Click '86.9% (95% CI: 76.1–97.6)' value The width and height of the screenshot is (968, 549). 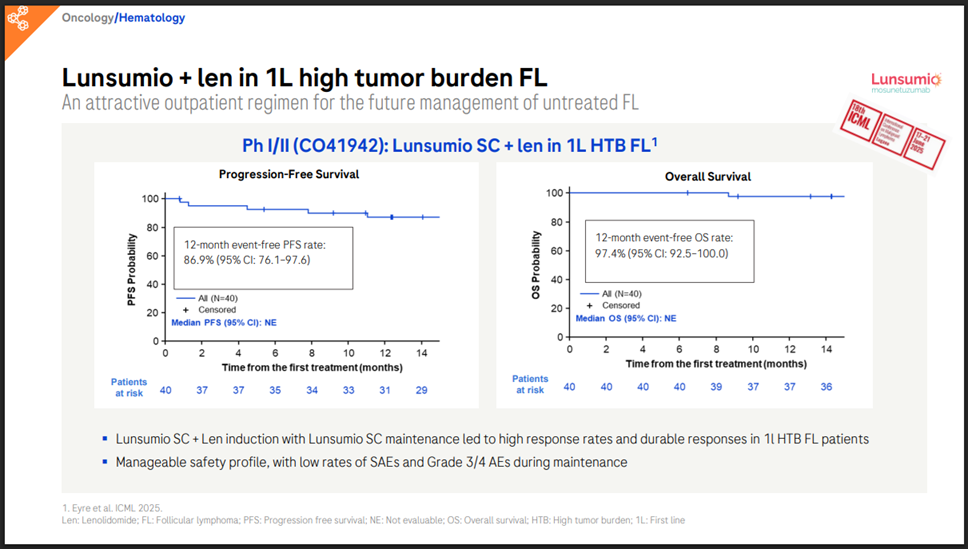(247, 260)
